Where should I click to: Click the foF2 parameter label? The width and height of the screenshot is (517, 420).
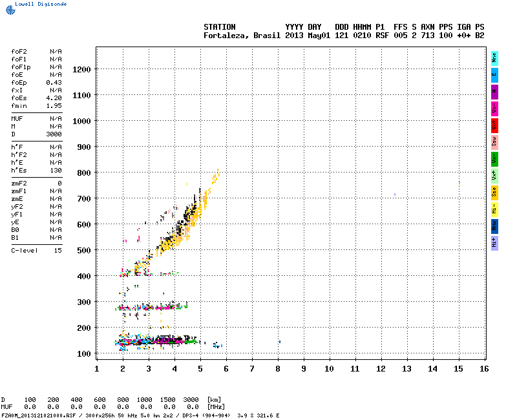click(19, 52)
